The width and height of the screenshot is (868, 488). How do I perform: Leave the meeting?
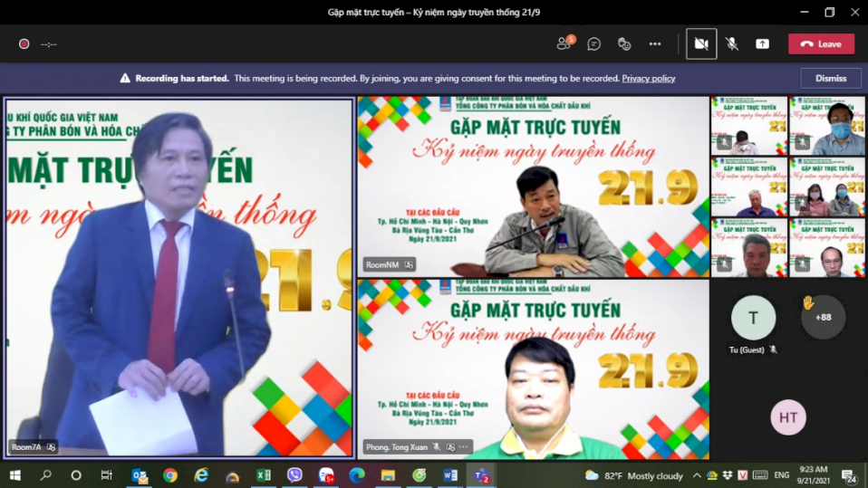pyautogui.click(x=821, y=43)
